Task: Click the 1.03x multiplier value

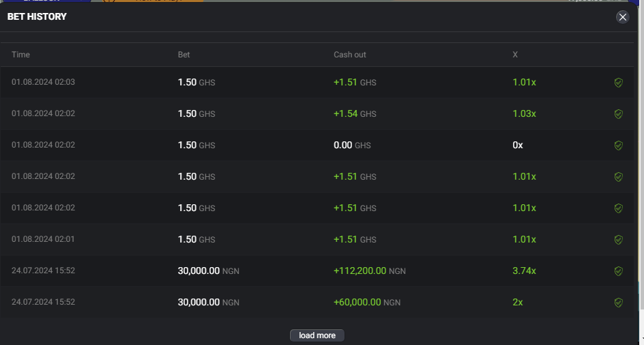Action: (524, 114)
